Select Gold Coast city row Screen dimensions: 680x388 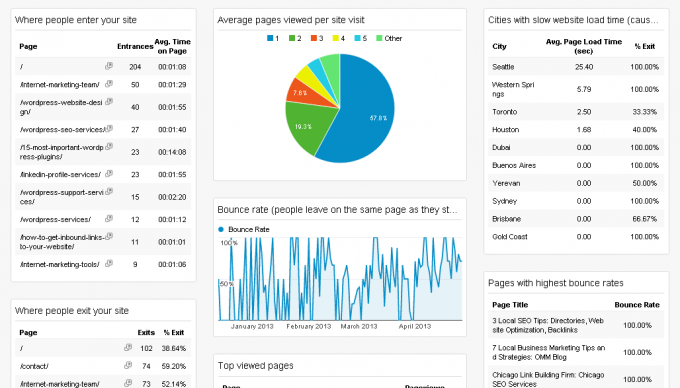tap(575, 237)
